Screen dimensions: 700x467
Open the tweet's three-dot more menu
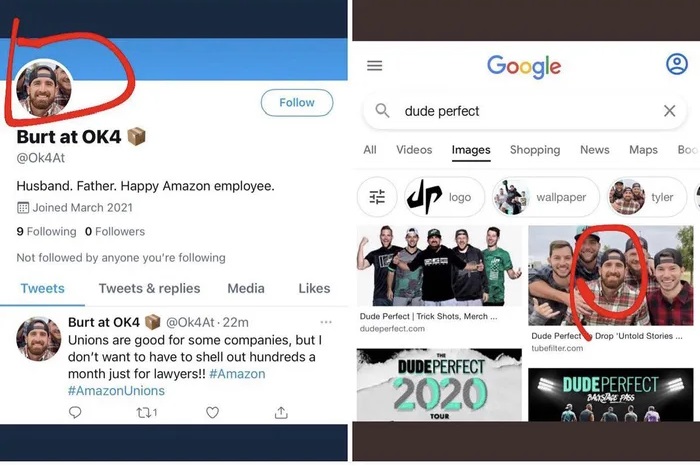[x=326, y=322]
